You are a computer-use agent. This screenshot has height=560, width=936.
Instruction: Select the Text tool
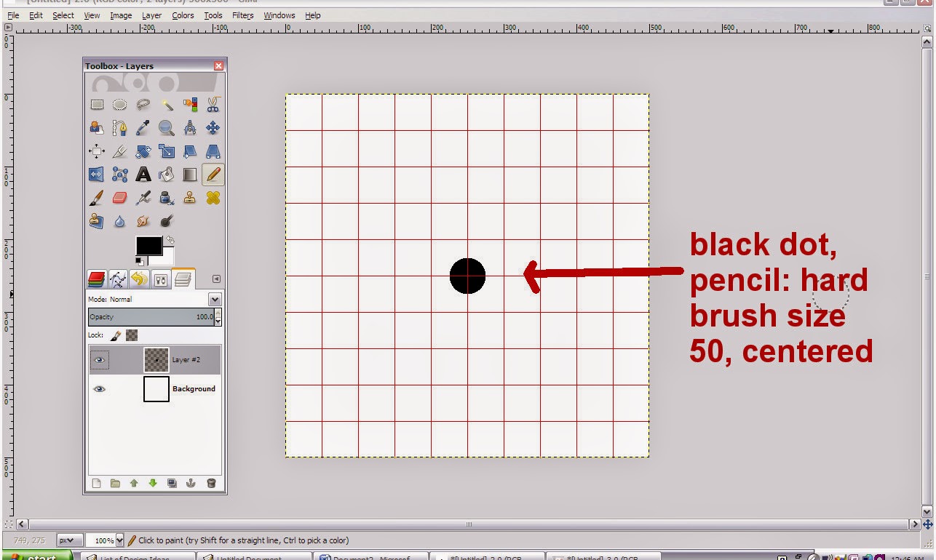pos(143,175)
